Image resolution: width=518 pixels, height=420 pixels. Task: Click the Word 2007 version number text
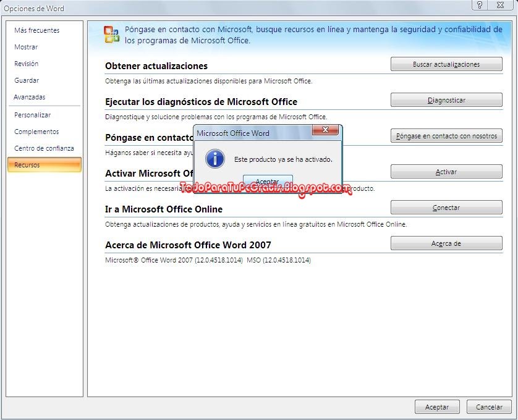[208, 260]
